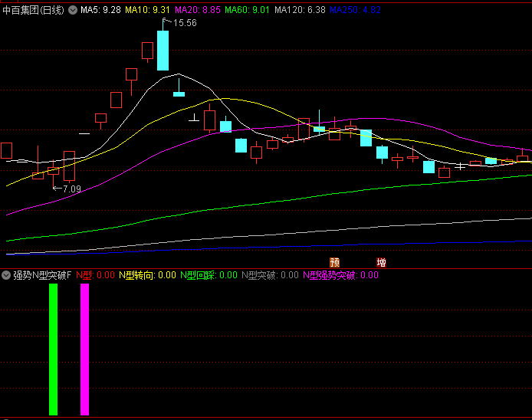Select the MA5 moving average label
This screenshot has height=420, width=532.
[x=100, y=11]
